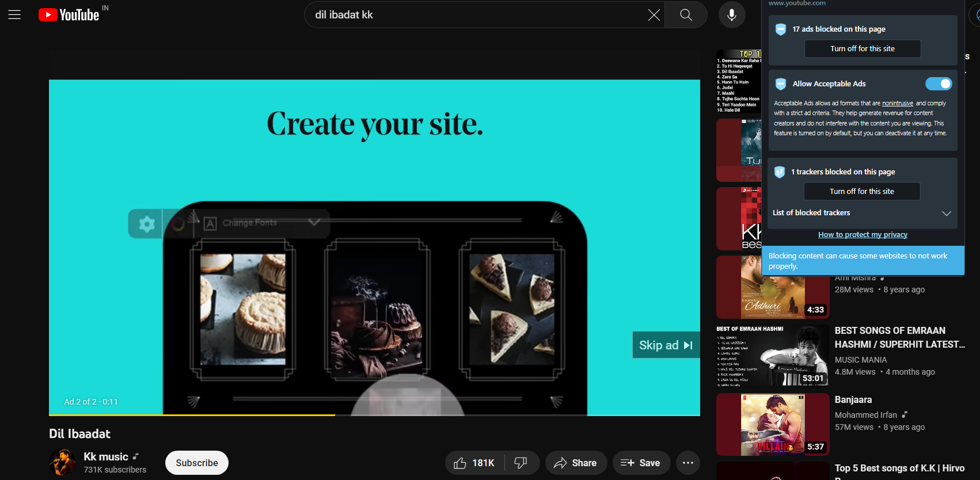Seek on the yellow ad progress bar

pyautogui.click(x=374, y=415)
